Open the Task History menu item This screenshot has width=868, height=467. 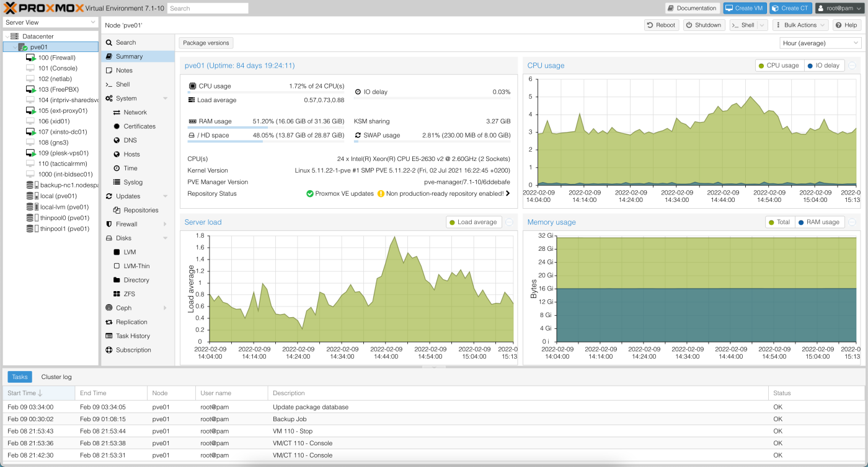pyautogui.click(x=133, y=336)
